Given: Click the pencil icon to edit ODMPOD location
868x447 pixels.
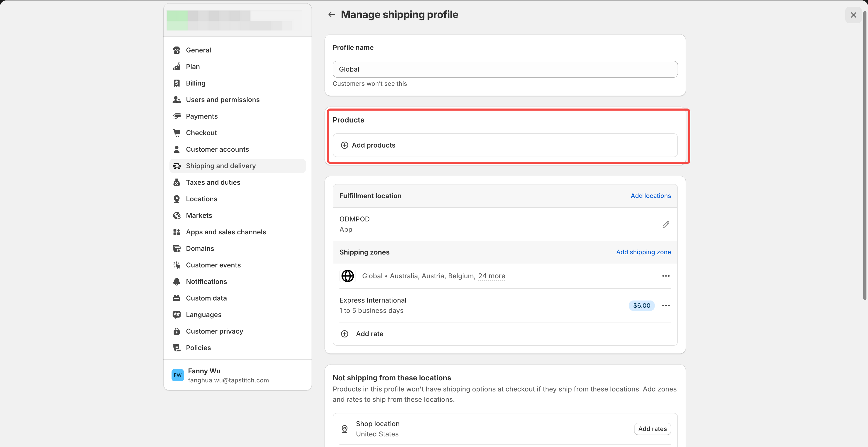Looking at the screenshot, I should 665,224.
